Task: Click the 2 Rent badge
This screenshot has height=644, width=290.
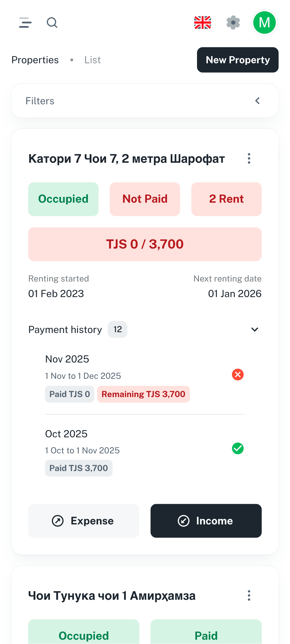Action: pos(226,199)
